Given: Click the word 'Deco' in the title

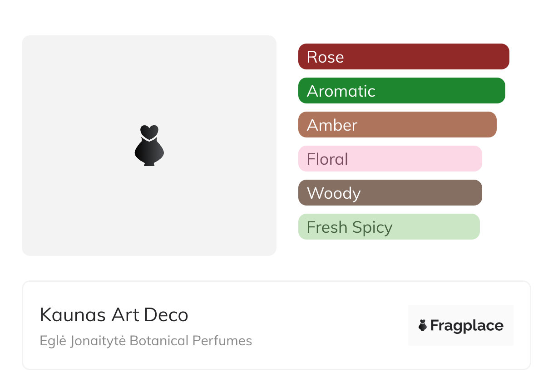Looking at the screenshot, I should [166, 315].
